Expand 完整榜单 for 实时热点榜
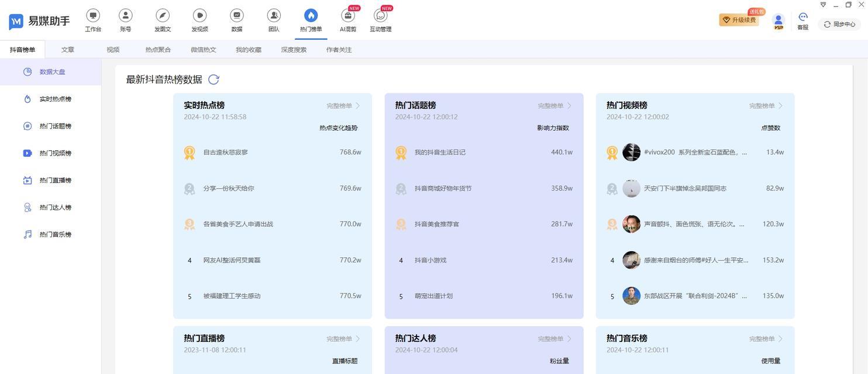 pyautogui.click(x=343, y=106)
